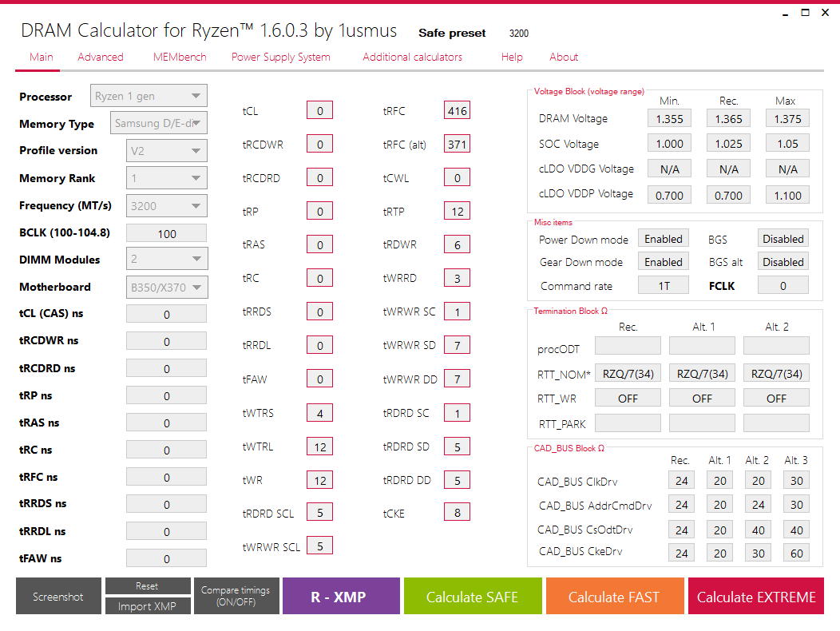This screenshot has height=631, width=840.
Task: Click the tWR value box
Action: [x=320, y=480]
